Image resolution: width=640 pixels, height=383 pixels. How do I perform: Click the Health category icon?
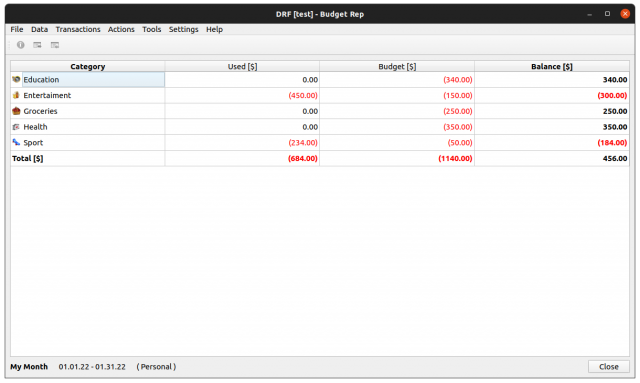(x=16, y=127)
